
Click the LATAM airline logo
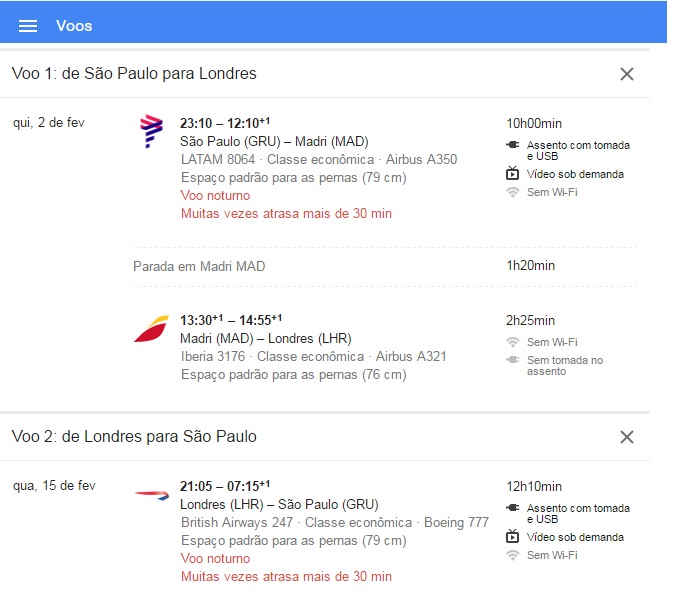[x=152, y=131]
